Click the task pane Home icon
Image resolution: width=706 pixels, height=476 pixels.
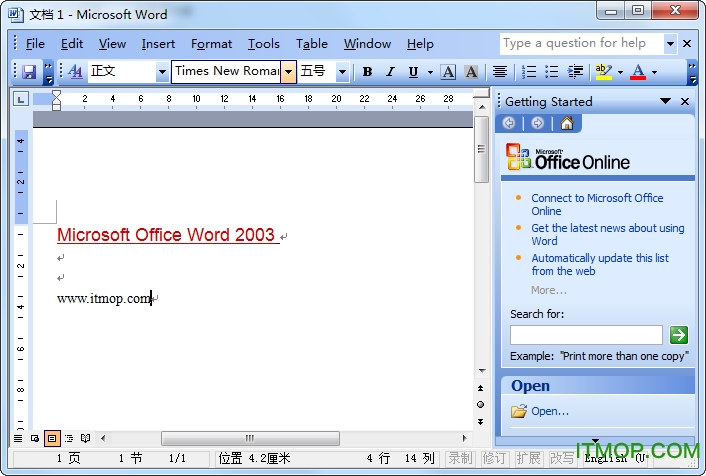tap(567, 123)
